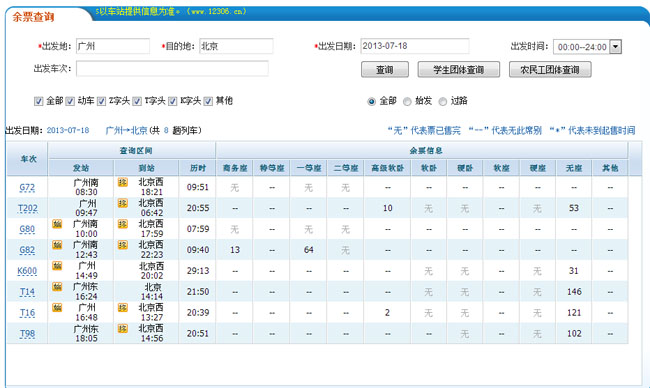Click the empty 出发车次 input field
This screenshot has height=388, width=650.
pyautogui.click(x=172, y=68)
